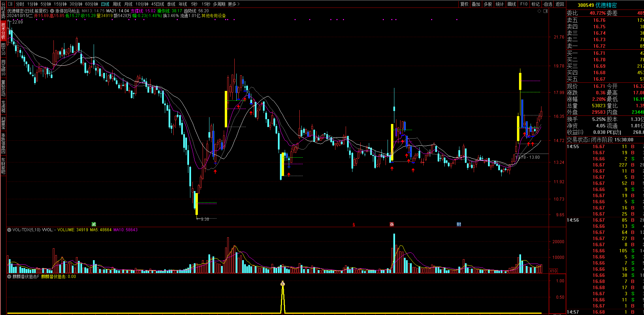
Task: Click the blue 财 marker under the chart
Action: [459, 224]
